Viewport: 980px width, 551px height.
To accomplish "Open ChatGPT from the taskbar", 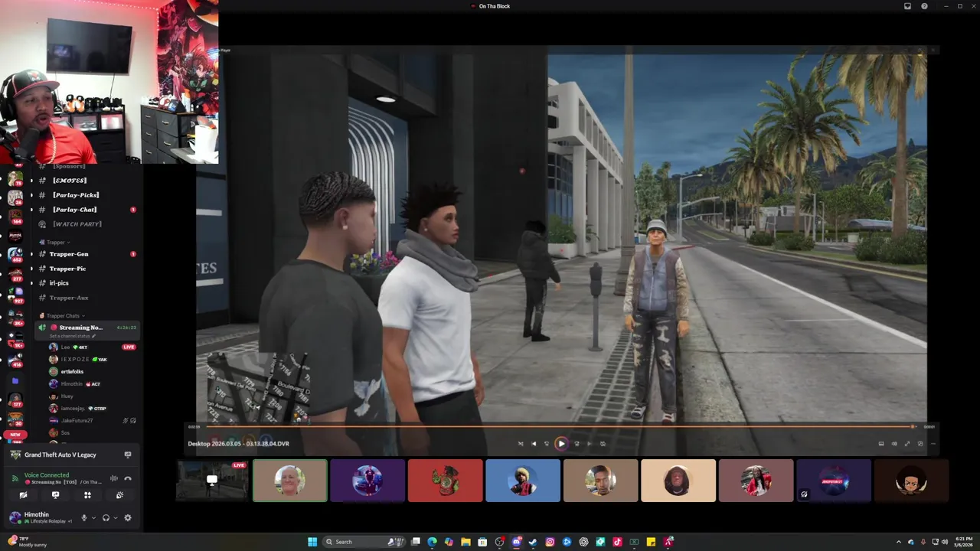I will click(x=583, y=542).
